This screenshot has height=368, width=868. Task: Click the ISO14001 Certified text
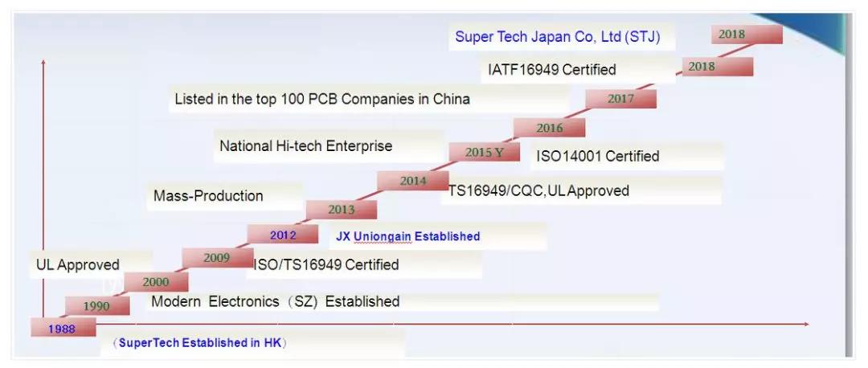tap(597, 156)
